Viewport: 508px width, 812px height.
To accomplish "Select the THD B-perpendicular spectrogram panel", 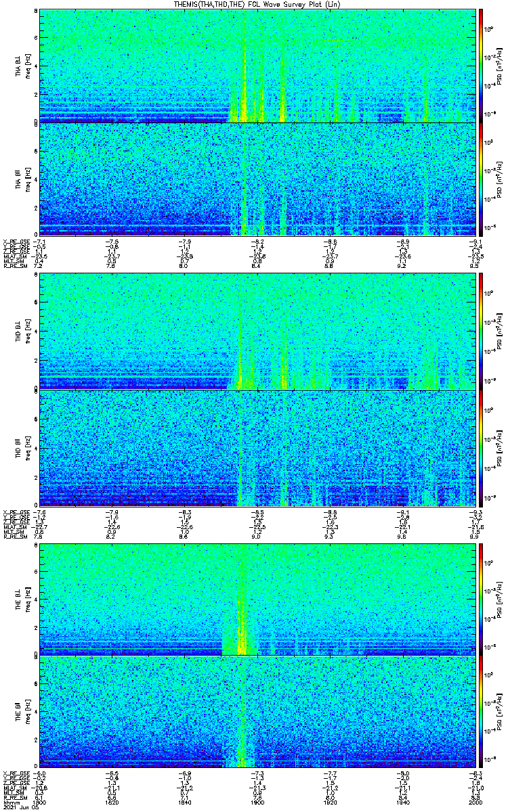I will tap(257, 331).
